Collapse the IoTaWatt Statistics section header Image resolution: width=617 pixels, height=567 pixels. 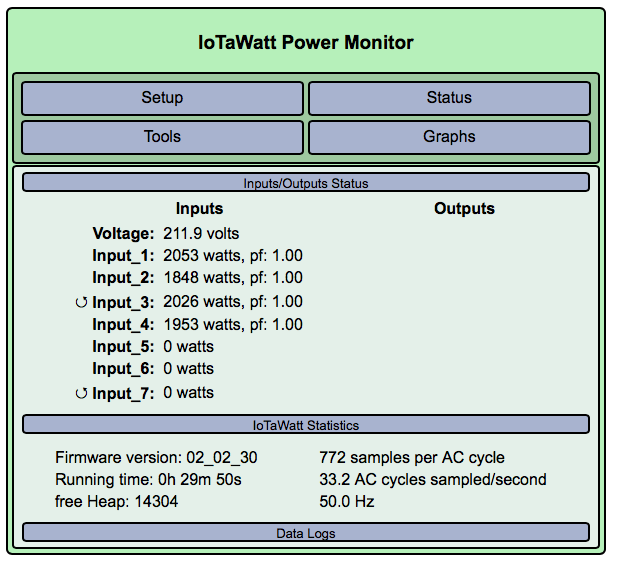[x=306, y=425]
